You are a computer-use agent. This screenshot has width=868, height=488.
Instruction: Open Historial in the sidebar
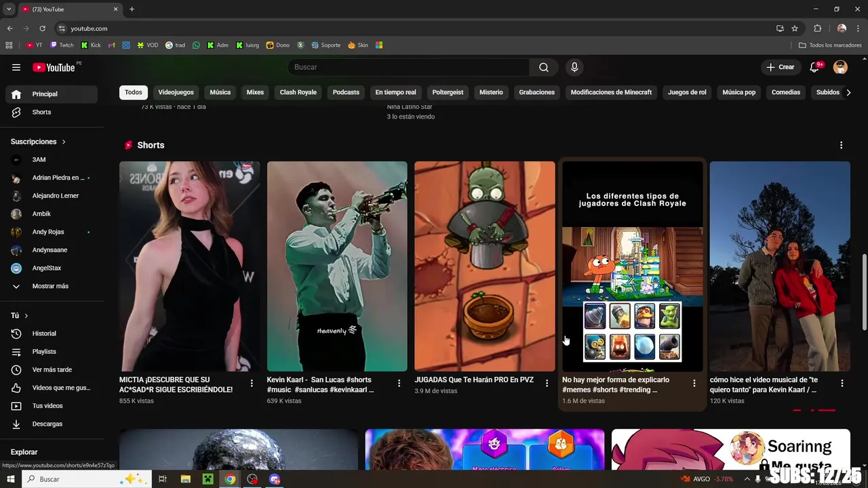point(52,333)
